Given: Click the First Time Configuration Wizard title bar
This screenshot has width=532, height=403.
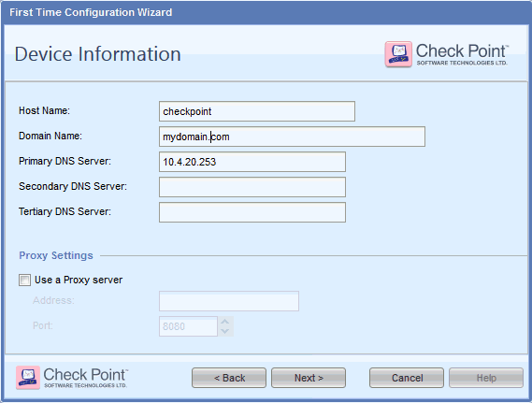Looking at the screenshot, I should pos(266,12).
